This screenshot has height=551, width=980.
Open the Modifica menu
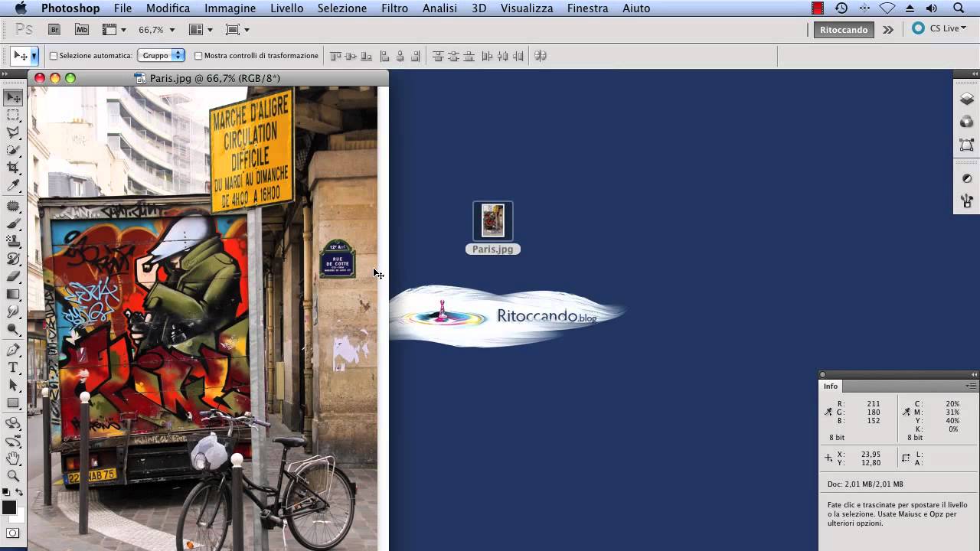click(168, 8)
